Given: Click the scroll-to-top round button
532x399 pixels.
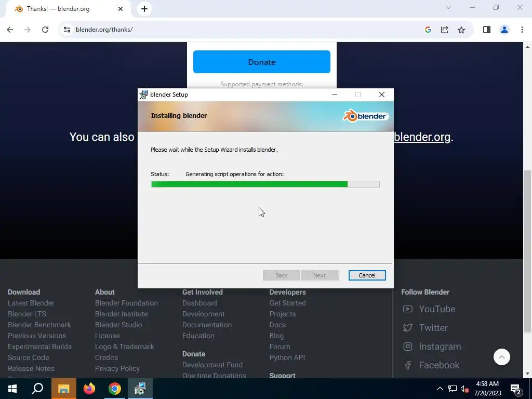Looking at the screenshot, I should coord(501,357).
